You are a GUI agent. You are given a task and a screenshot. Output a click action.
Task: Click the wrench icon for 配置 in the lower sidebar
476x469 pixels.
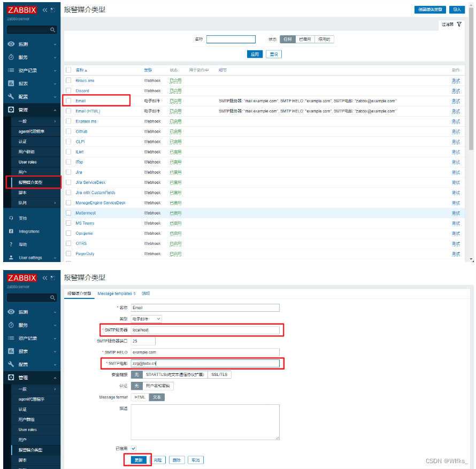tap(11, 364)
